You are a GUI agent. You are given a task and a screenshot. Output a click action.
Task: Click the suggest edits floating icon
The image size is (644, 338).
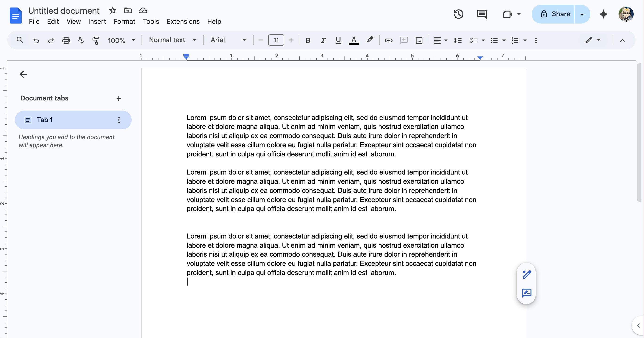click(x=527, y=293)
